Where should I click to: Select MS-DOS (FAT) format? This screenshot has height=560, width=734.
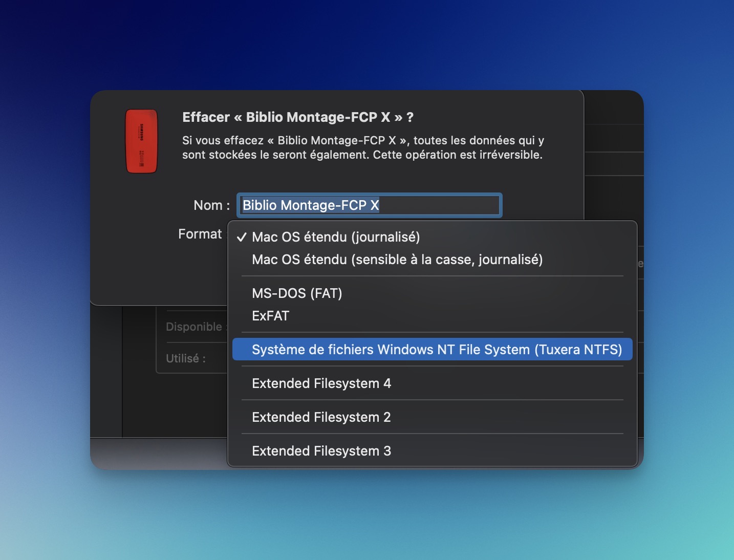tap(432, 293)
